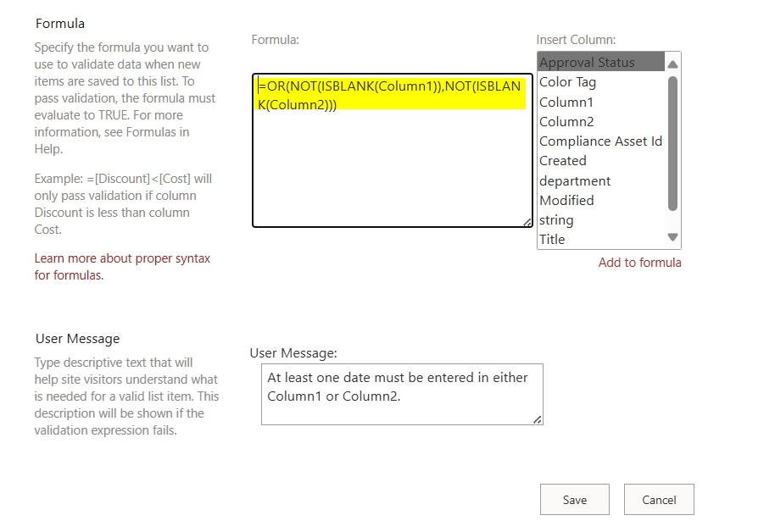Select the string column
Screen dimensions: 775x532
coord(555,219)
